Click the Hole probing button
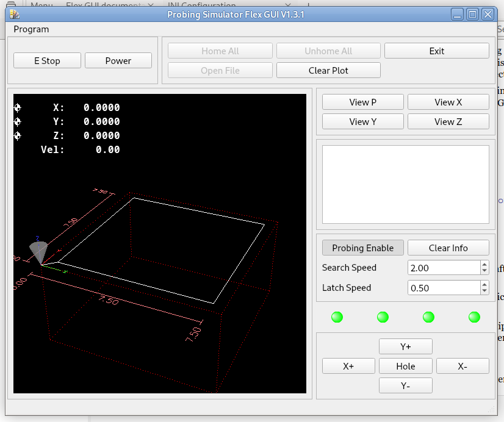Viewport: 504px width, 422px height. coord(405,366)
